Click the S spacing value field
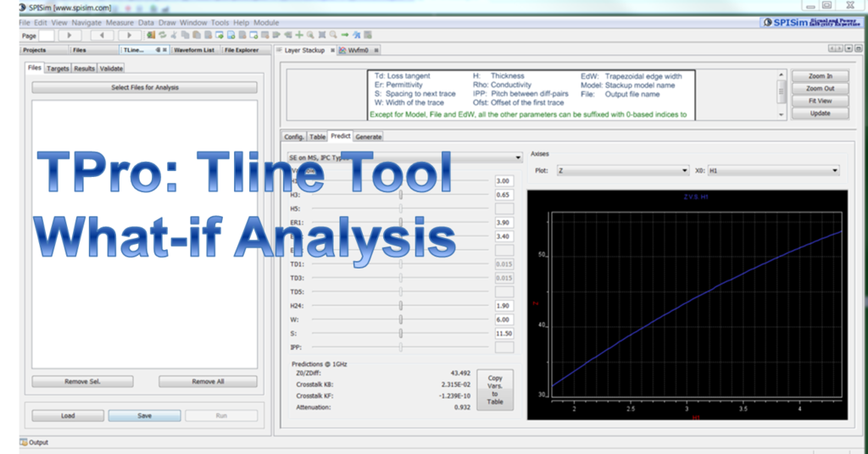This screenshot has height=454, width=868. pos(504,334)
